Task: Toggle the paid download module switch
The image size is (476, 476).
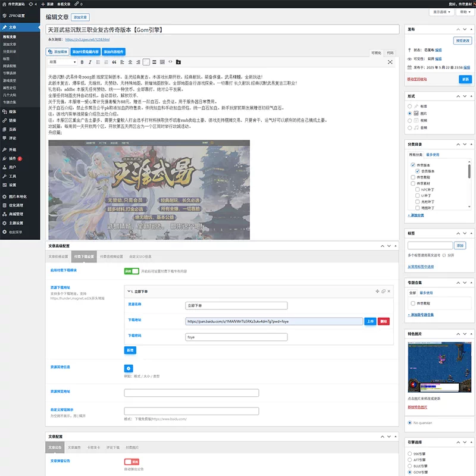Action: pos(131,271)
